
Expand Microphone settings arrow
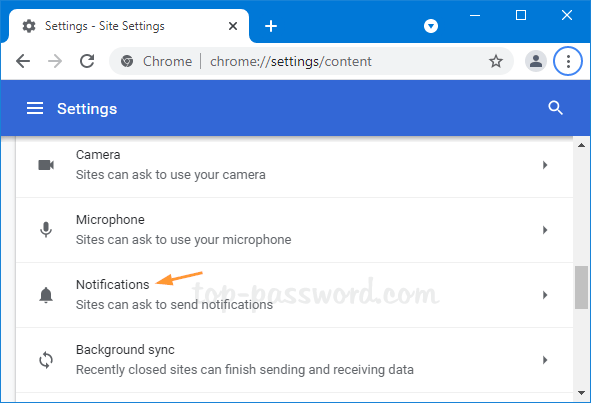coord(545,230)
